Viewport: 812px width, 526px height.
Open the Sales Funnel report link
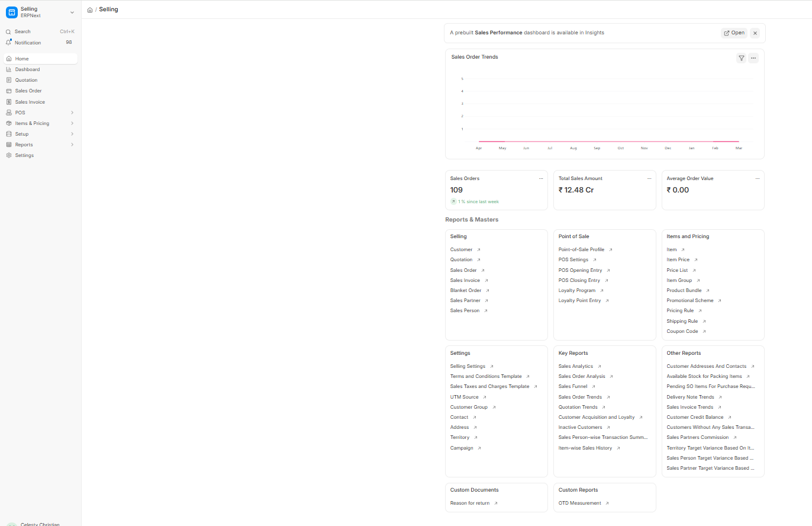coord(573,387)
